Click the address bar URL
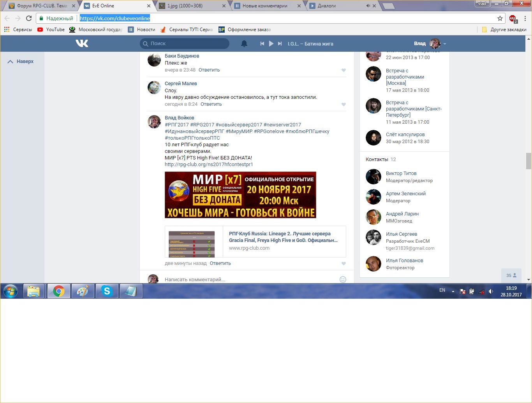 click(x=115, y=18)
